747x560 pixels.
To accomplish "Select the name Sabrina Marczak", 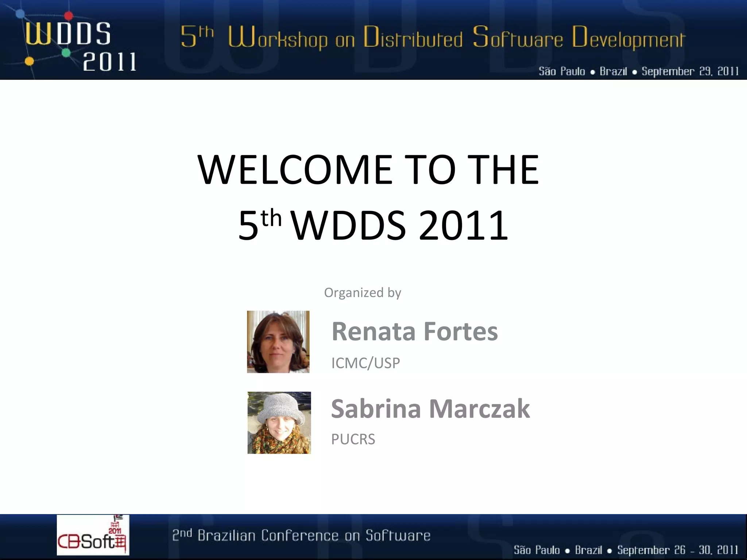I will tap(430, 409).
